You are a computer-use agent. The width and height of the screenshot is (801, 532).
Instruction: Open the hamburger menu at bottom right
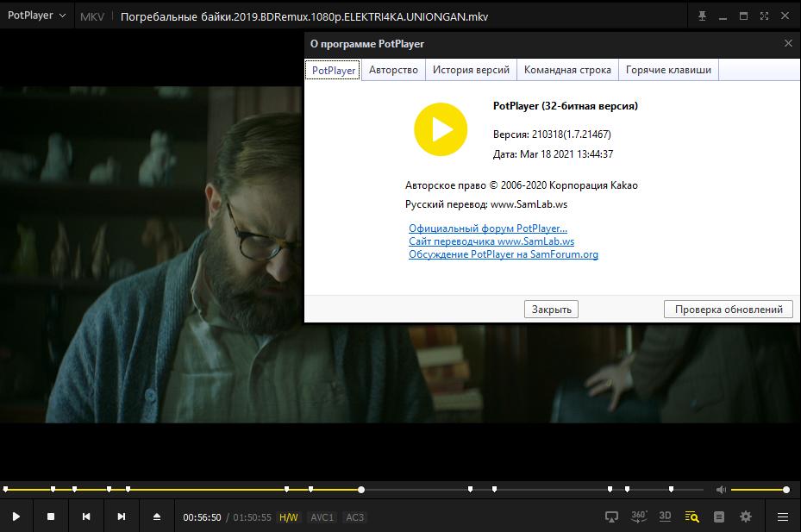click(783, 516)
